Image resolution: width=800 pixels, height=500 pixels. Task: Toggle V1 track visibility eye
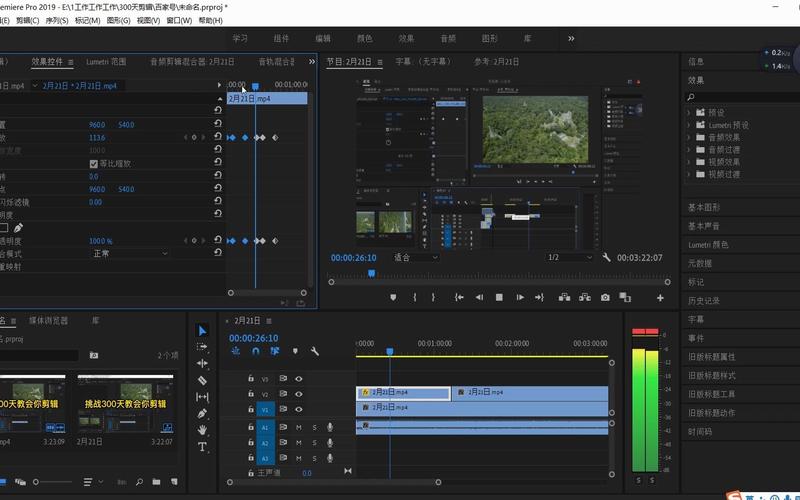299,409
